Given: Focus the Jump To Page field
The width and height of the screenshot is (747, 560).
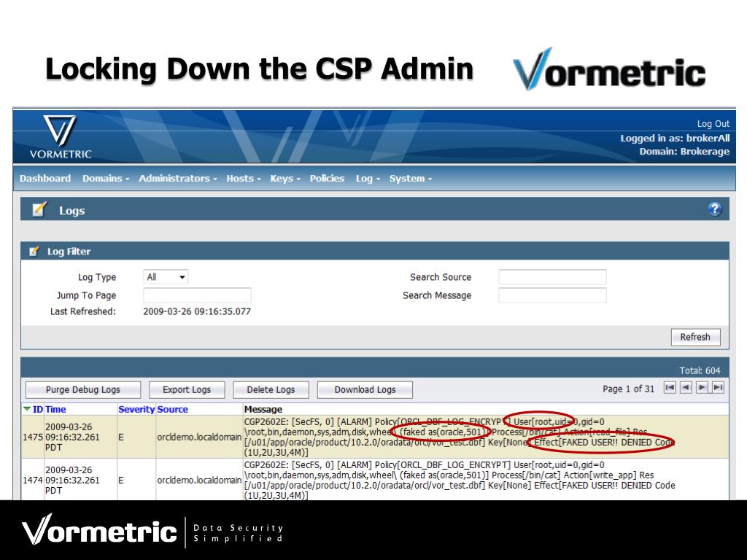Looking at the screenshot, I should [197, 295].
